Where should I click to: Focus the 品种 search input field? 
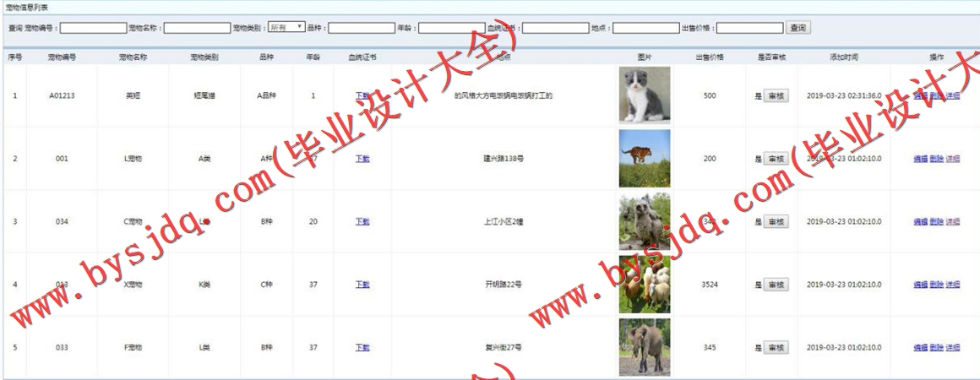[x=362, y=28]
